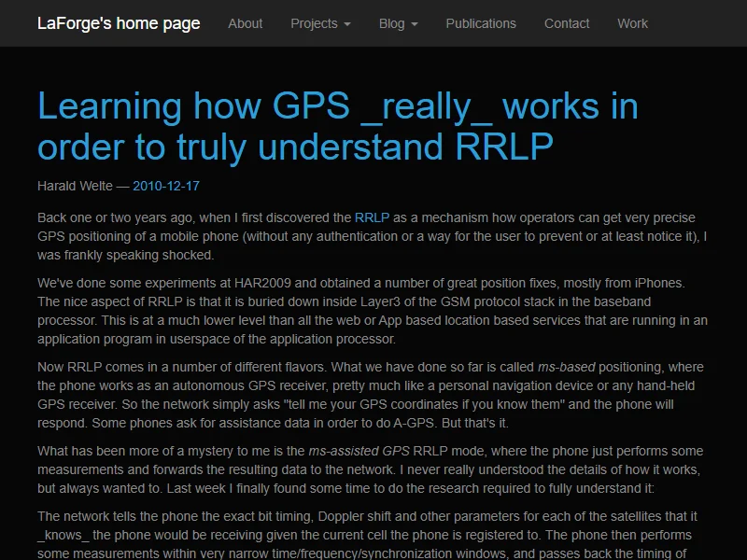This screenshot has height=560, width=747.
Task: Click the paragraph about HAR2009 experiments
Action: pyautogui.click(x=372, y=311)
